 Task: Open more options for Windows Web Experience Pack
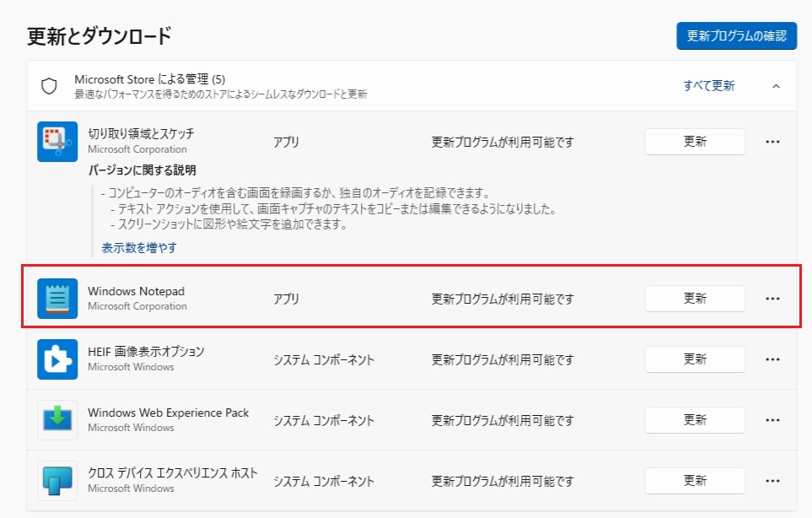click(772, 419)
